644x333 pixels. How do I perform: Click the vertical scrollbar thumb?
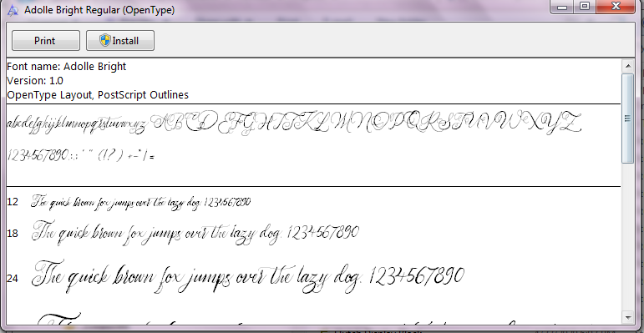coord(628,119)
